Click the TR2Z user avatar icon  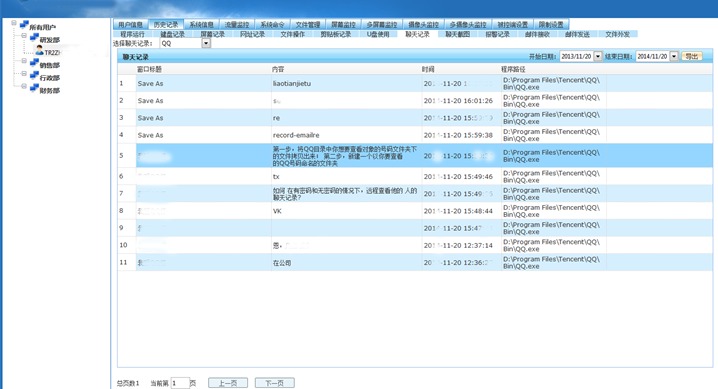click(x=39, y=50)
